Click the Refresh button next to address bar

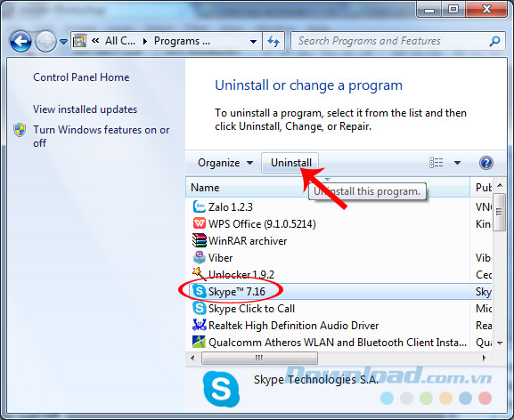tap(273, 41)
